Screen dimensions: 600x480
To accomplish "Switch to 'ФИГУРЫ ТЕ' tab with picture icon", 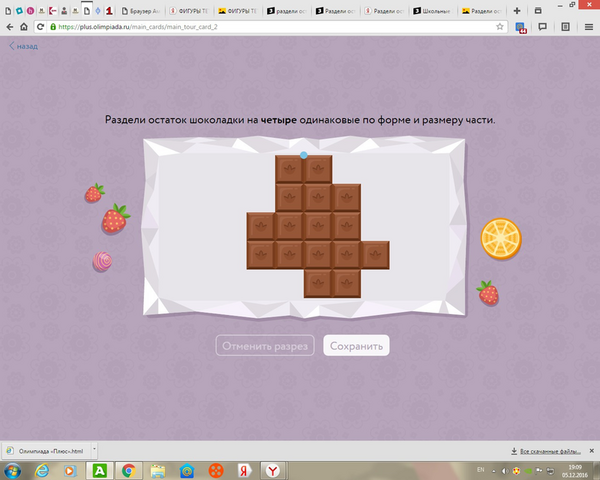I will pos(238,11).
